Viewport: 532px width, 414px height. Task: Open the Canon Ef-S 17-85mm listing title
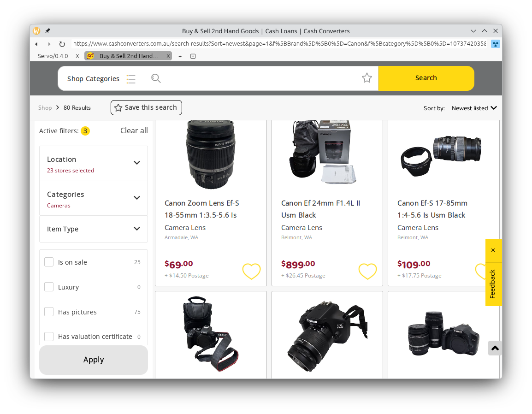coord(432,209)
